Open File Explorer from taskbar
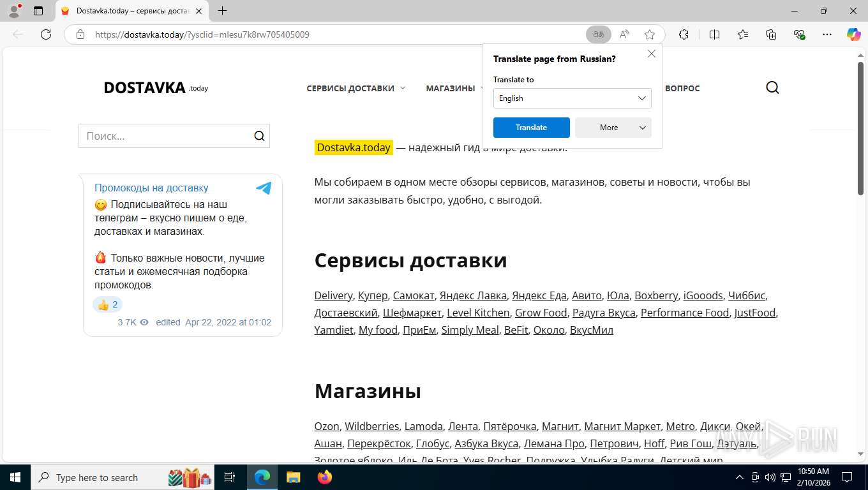868x490 pixels. click(x=293, y=477)
